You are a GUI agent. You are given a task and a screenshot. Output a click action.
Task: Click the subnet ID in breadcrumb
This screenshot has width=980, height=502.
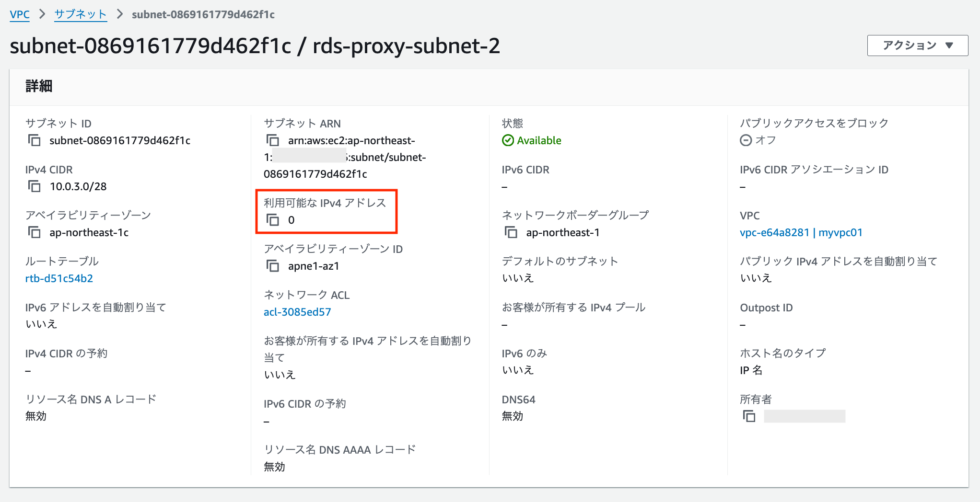[x=203, y=14]
